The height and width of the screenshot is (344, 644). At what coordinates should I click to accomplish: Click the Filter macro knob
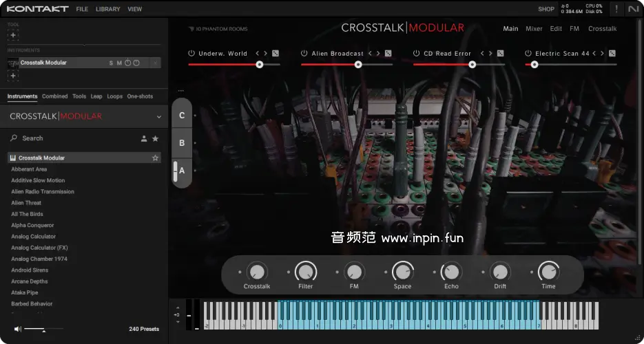[x=306, y=272]
